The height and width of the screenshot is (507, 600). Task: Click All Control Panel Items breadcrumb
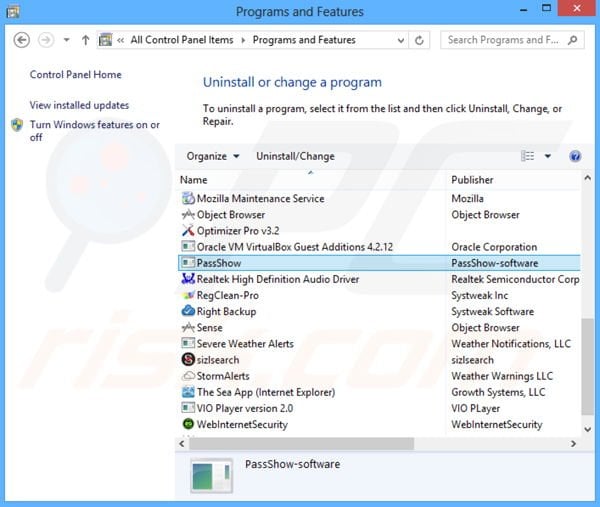point(182,40)
